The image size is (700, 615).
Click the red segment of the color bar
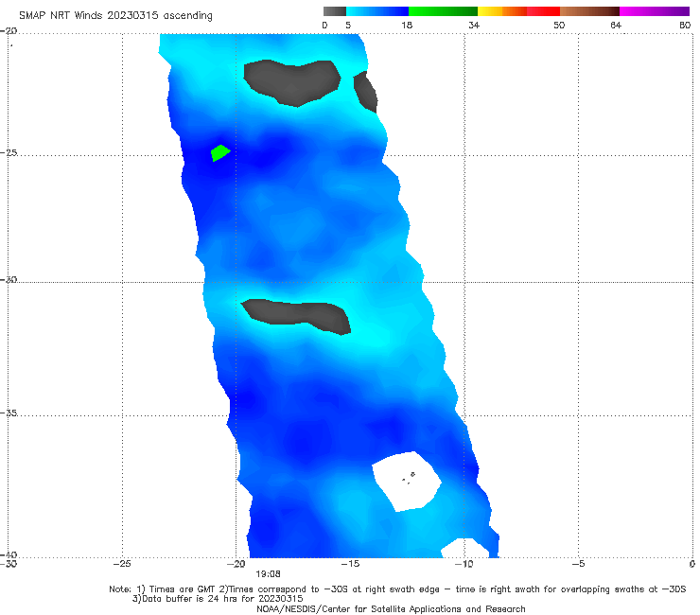[543, 11]
